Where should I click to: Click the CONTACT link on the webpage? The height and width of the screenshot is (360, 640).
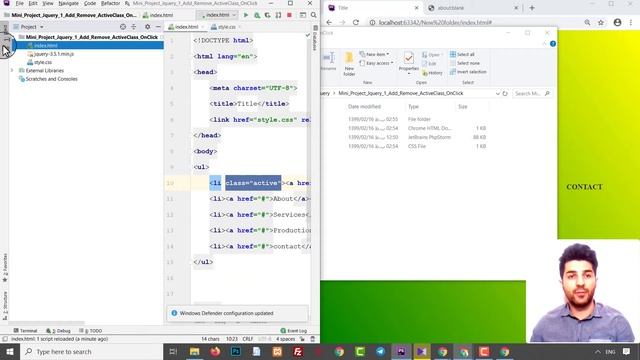click(584, 187)
